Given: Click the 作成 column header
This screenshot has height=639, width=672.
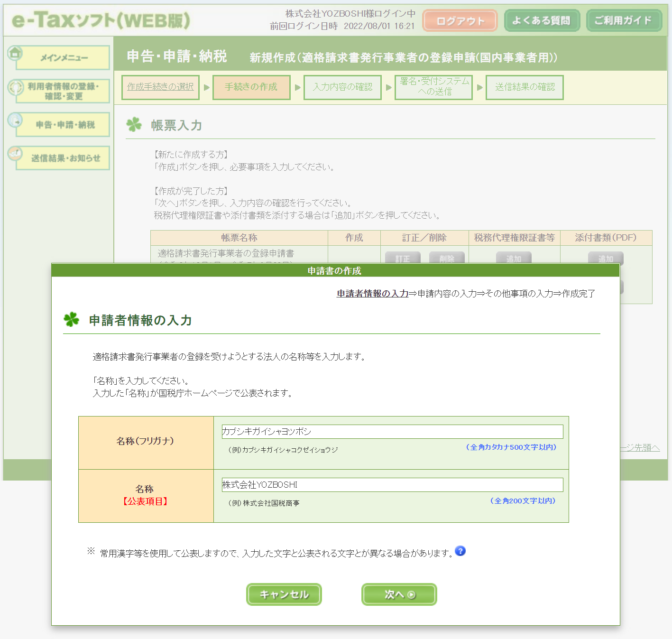Looking at the screenshot, I should point(354,238).
